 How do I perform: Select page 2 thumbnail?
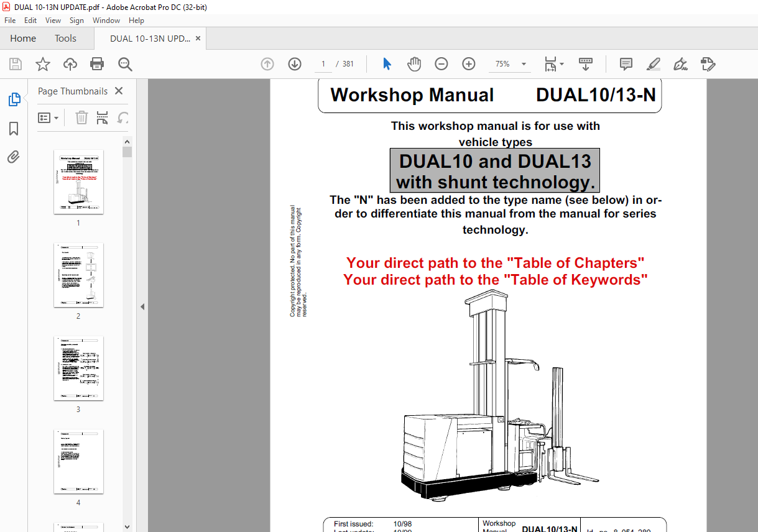[78, 275]
